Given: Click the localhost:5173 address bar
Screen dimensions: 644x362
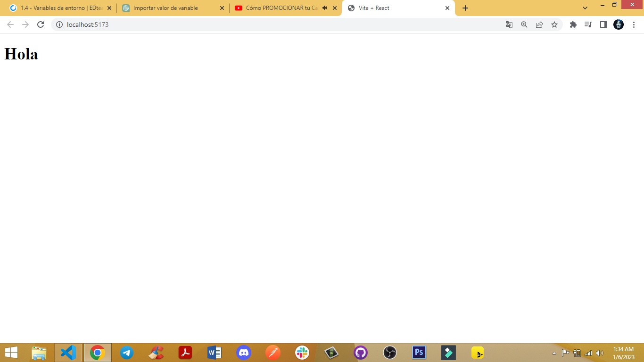Looking at the screenshot, I should coord(283,25).
